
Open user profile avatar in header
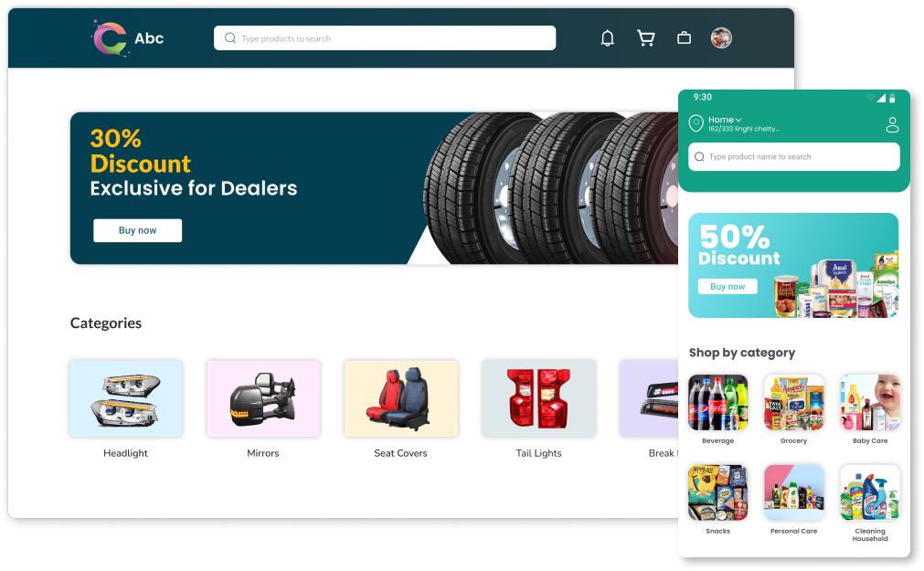tap(721, 38)
